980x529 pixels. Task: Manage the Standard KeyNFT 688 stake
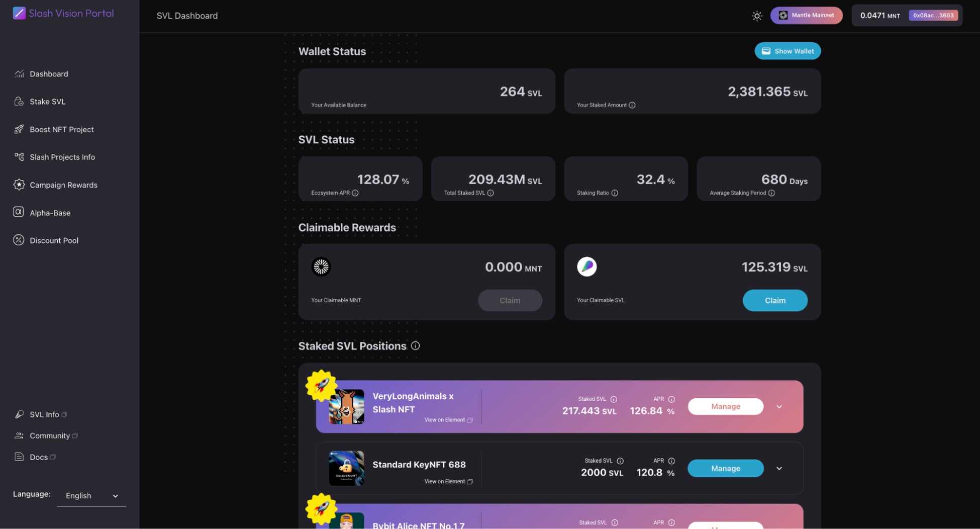tap(725, 468)
